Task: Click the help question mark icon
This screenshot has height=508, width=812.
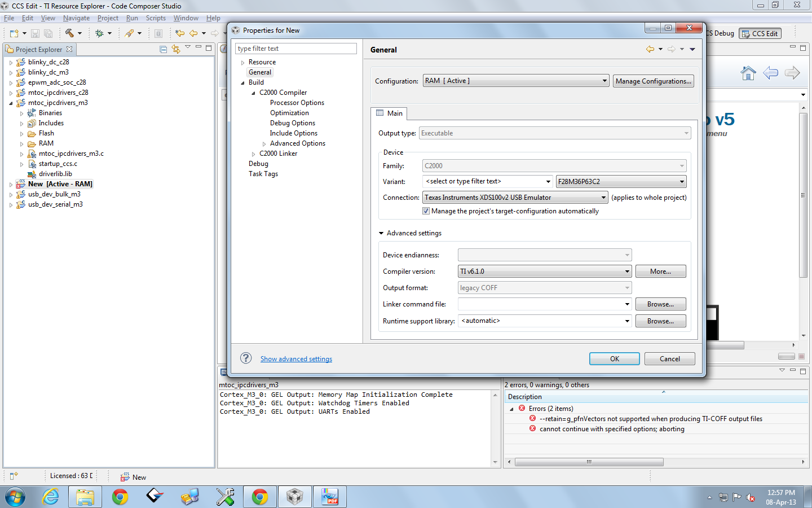Action: pyautogui.click(x=246, y=358)
